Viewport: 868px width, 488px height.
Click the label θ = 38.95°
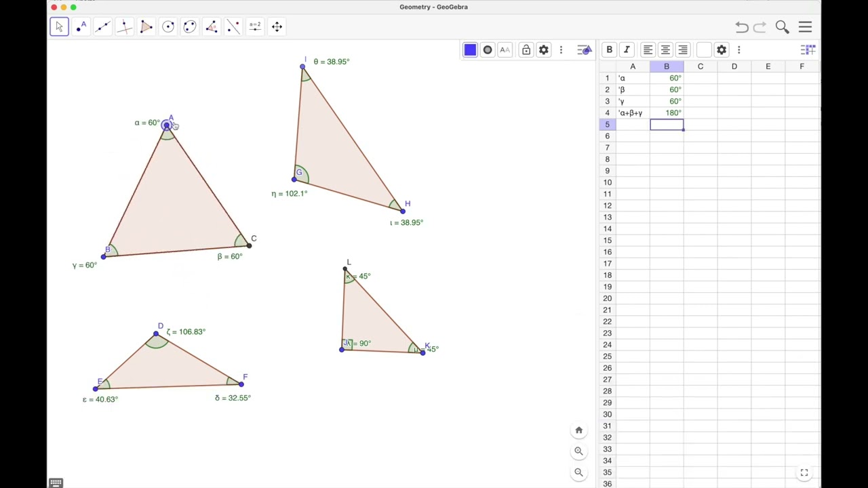pyautogui.click(x=332, y=62)
